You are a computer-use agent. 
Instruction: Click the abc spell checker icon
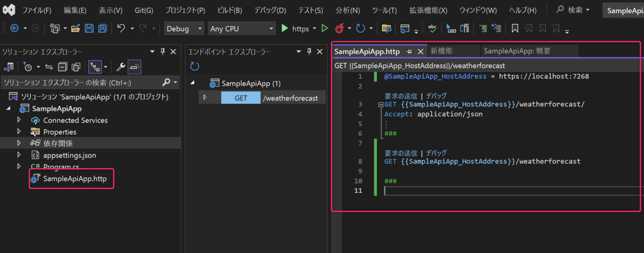point(431,28)
